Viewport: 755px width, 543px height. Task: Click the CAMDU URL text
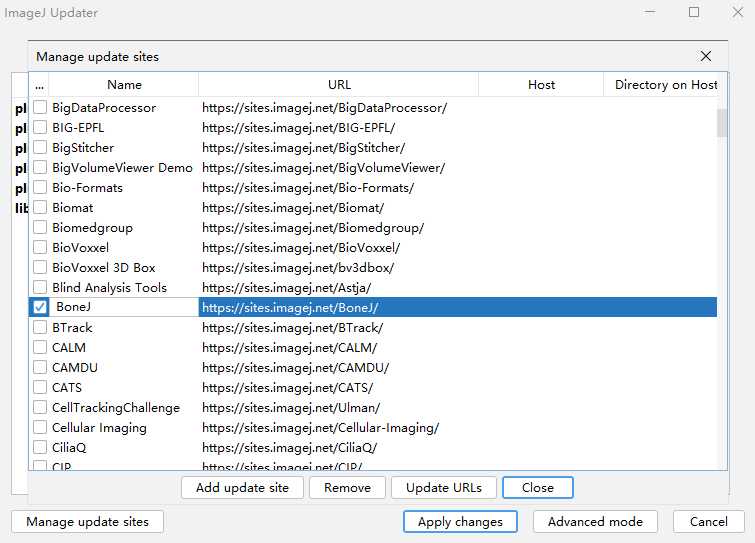point(295,367)
